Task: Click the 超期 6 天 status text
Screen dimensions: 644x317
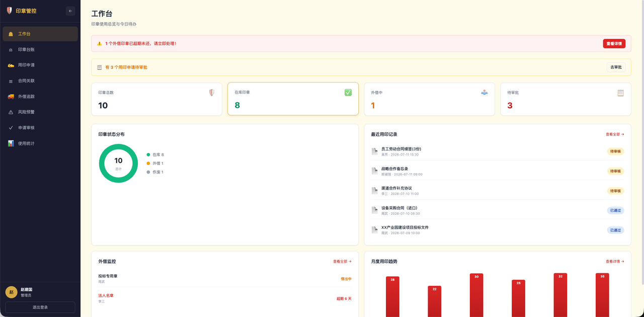Action: tap(344, 298)
